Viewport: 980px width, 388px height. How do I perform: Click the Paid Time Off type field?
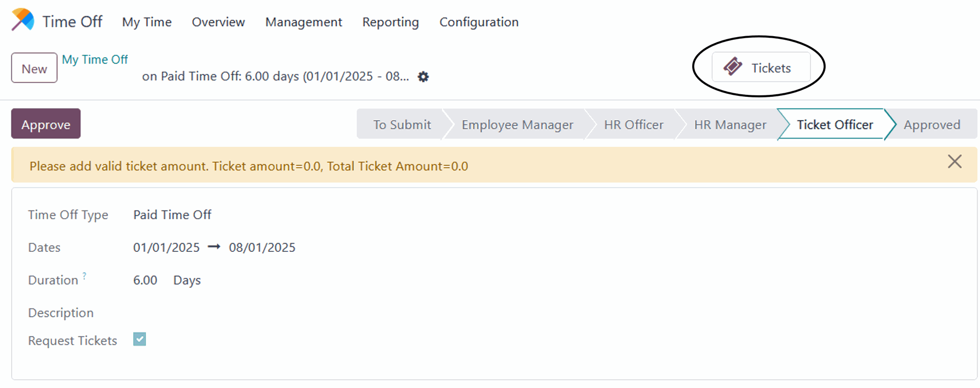click(x=172, y=215)
